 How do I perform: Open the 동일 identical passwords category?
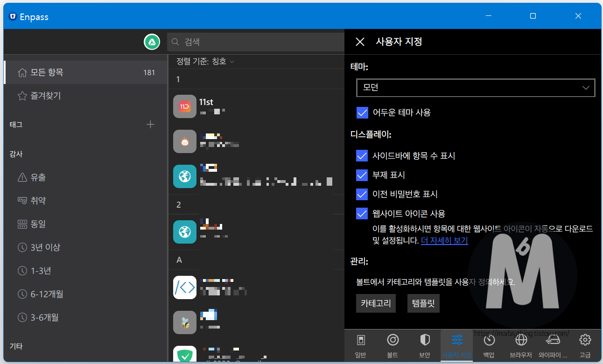85,224
